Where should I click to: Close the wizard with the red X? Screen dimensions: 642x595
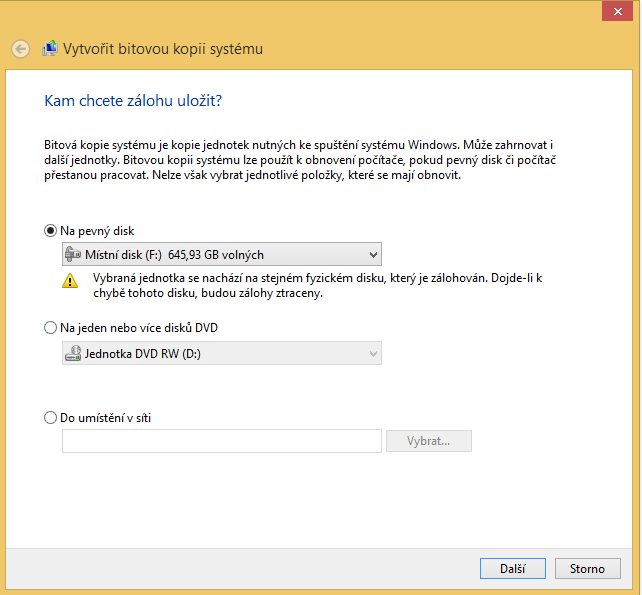(x=617, y=11)
